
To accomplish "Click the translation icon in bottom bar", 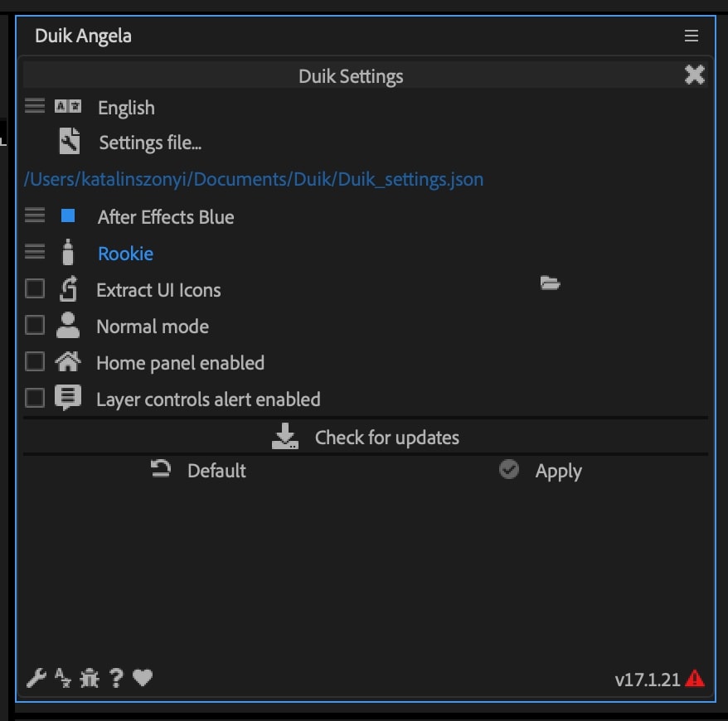I will (x=63, y=678).
